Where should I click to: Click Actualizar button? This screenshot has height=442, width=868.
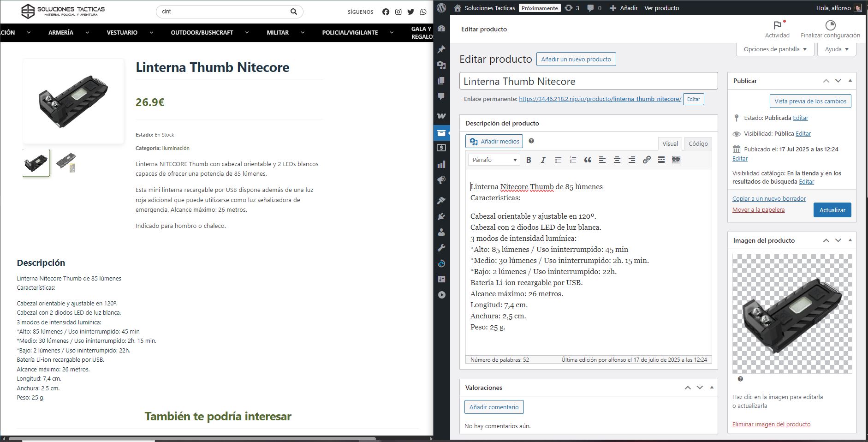click(x=832, y=210)
